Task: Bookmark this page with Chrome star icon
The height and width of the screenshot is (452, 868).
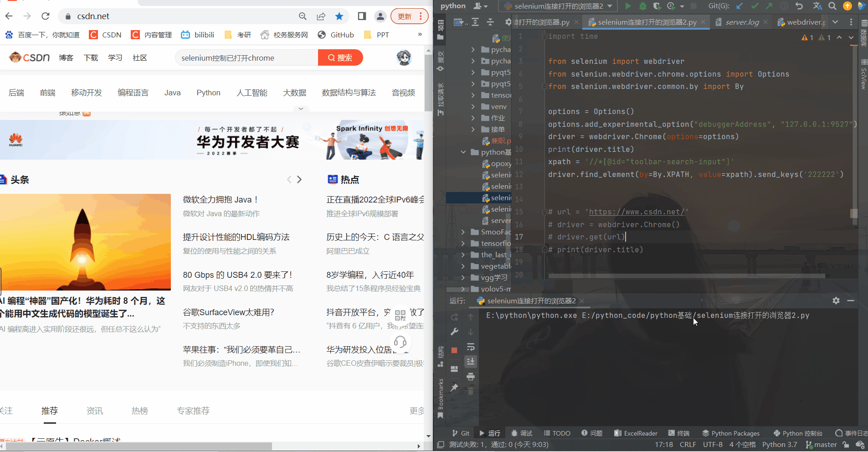Action: tap(339, 16)
